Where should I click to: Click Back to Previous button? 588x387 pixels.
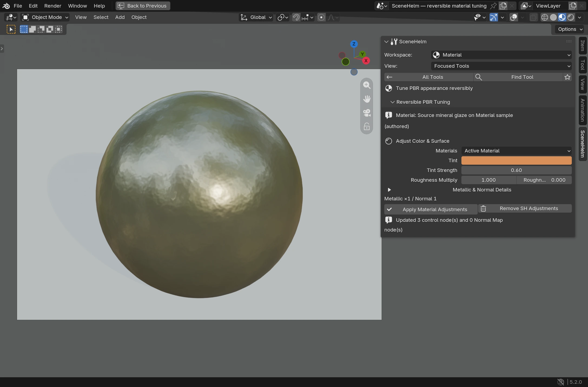pyautogui.click(x=143, y=6)
